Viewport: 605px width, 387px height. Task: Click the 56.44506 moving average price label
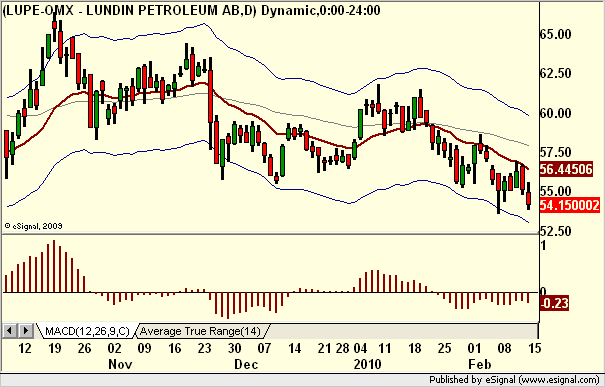[566, 169]
